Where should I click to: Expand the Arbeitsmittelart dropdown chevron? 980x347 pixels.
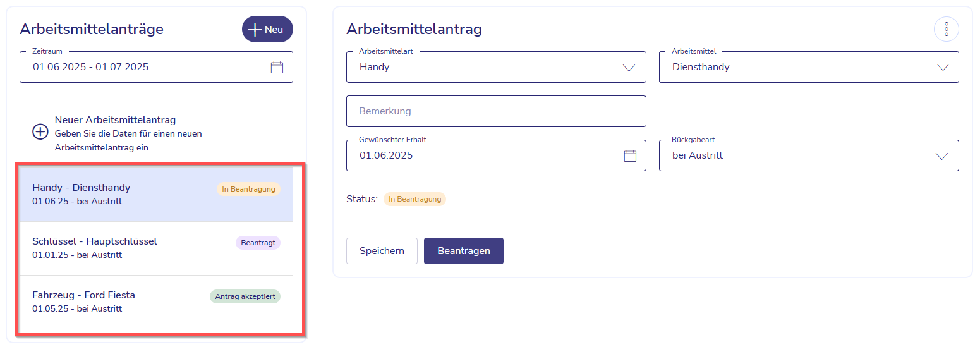tap(629, 68)
